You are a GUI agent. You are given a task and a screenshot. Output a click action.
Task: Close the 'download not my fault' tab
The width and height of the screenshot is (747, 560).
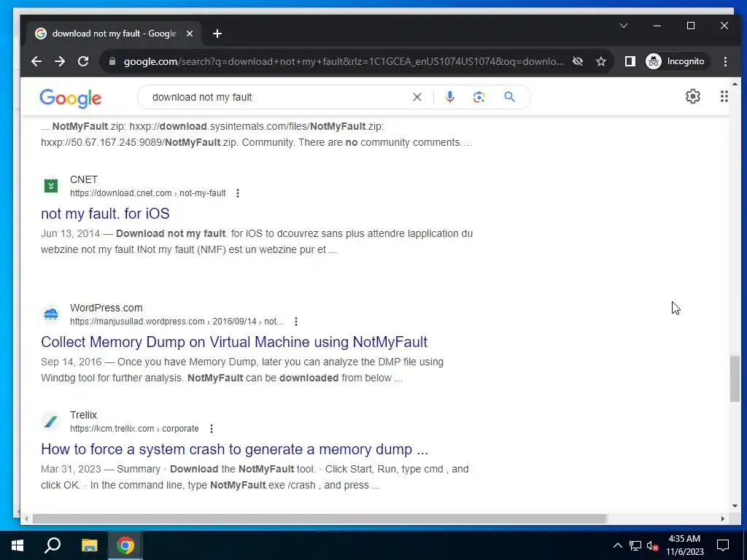(190, 34)
